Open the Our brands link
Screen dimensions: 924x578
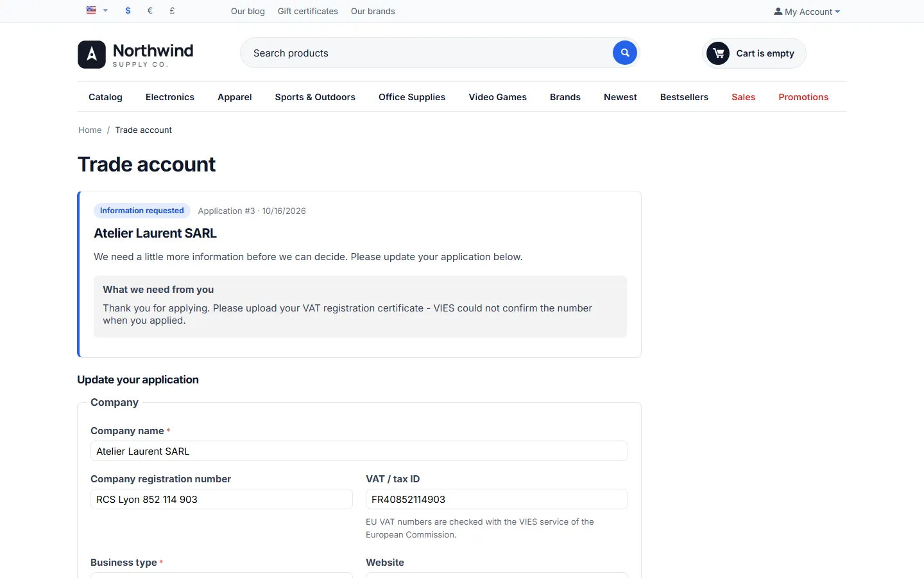coord(373,11)
